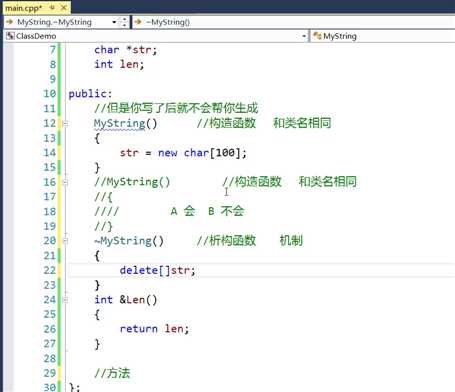This screenshot has width=455, height=392.
Task: Open the ClassDemo project scope dropdown arrow
Action: coord(304,36)
